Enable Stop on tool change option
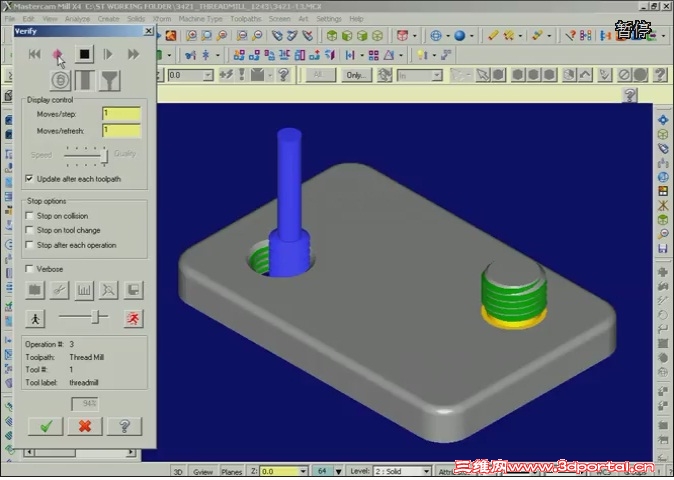The height and width of the screenshot is (480, 674). coord(29,230)
